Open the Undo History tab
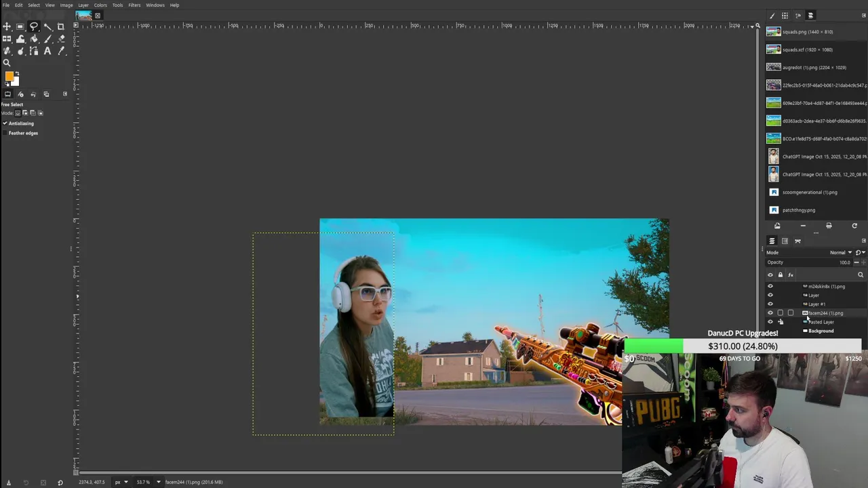Viewport: 868px width, 488px height. coord(33,94)
